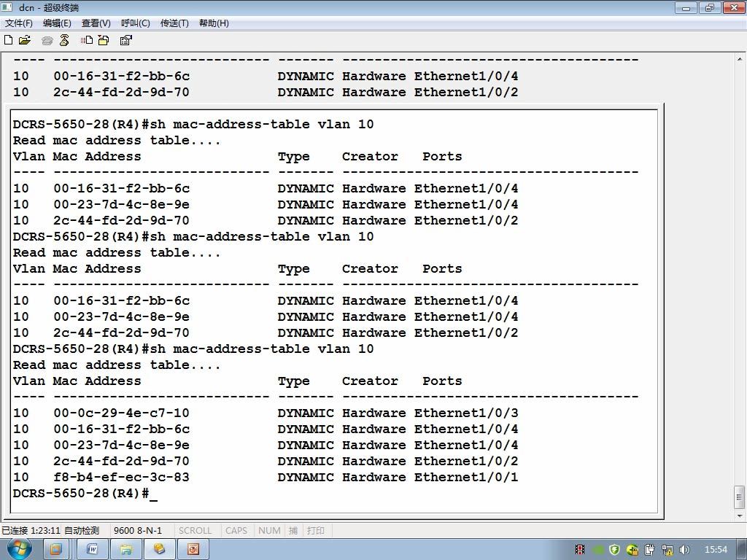Image resolution: width=747 pixels, height=560 pixels.
Task: Open the 传送(T) menu
Action: 174,23
